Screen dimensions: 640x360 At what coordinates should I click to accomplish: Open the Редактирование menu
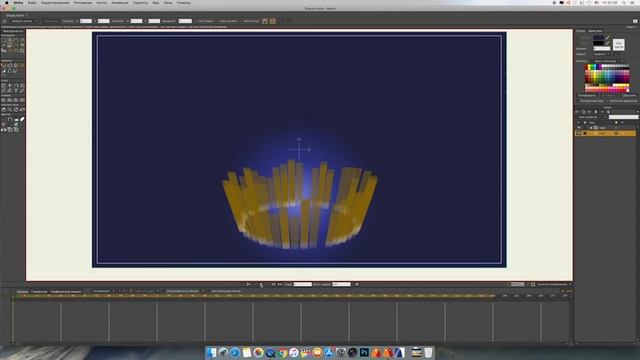coord(55,2)
